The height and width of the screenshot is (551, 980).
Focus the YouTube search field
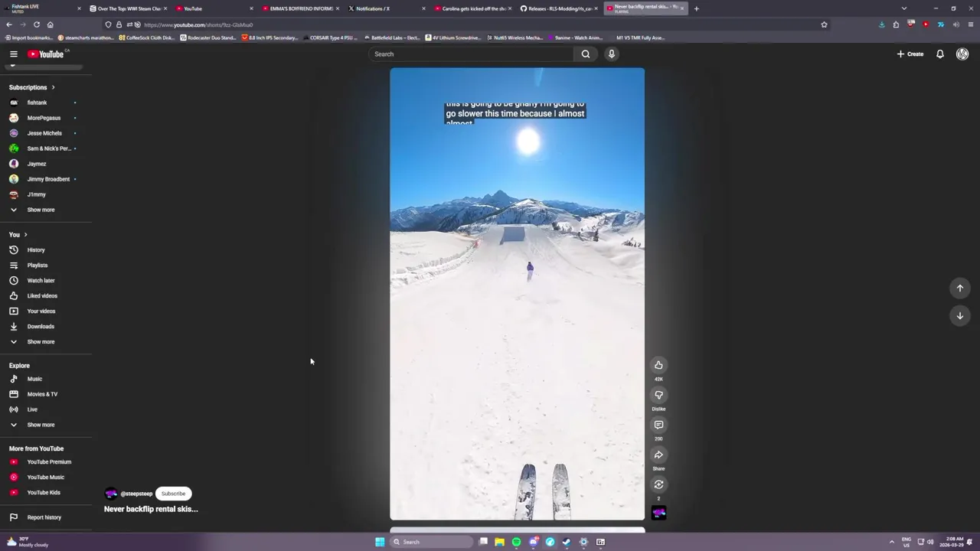[471, 54]
